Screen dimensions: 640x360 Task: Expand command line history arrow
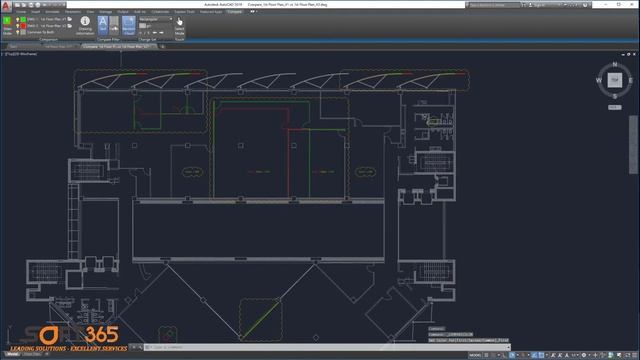click(x=509, y=347)
